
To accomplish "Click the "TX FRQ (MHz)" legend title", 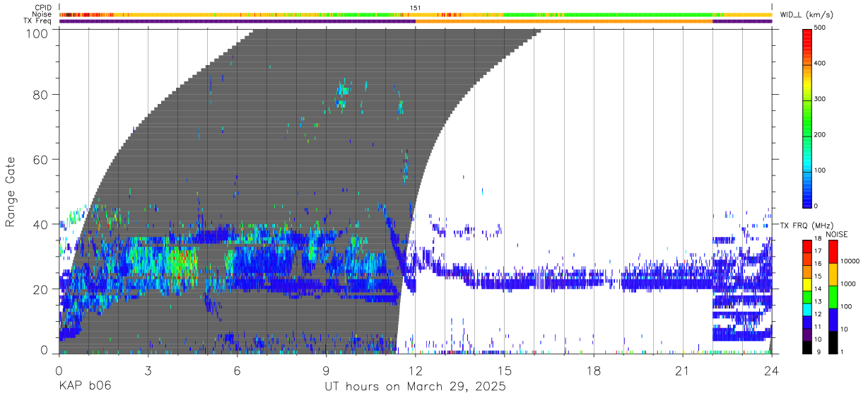I will (805, 225).
